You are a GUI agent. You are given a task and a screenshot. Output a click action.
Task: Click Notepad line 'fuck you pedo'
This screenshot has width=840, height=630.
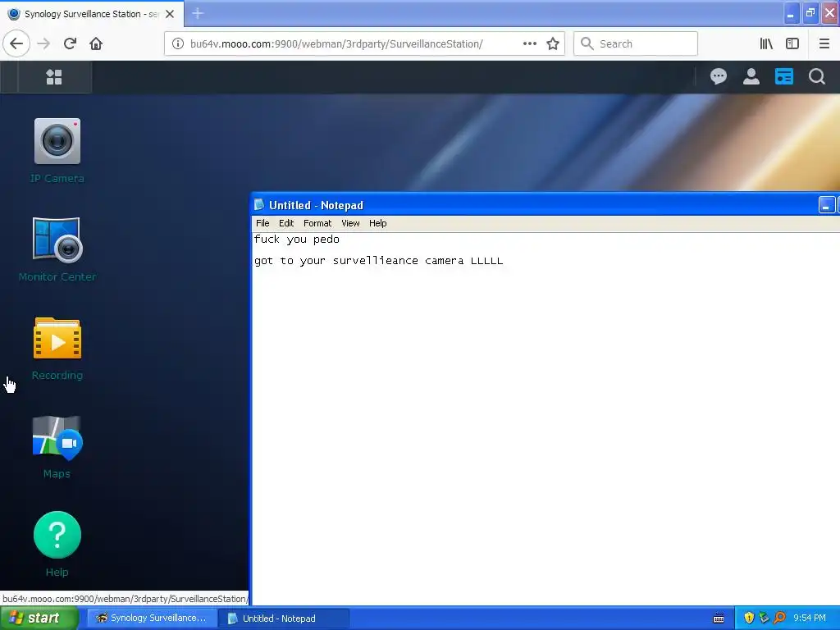296,240
